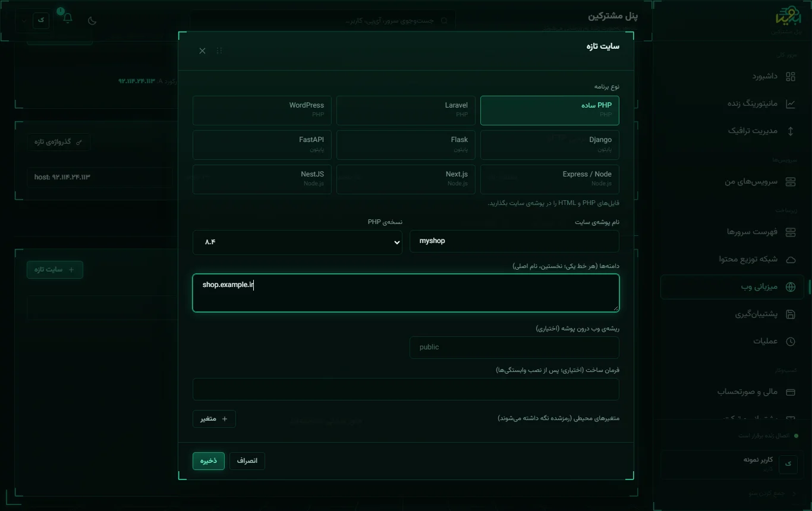This screenshot has width=812, height=511.
Task: Toggle dark mode with the moon icon
Action: click(92, 20)
